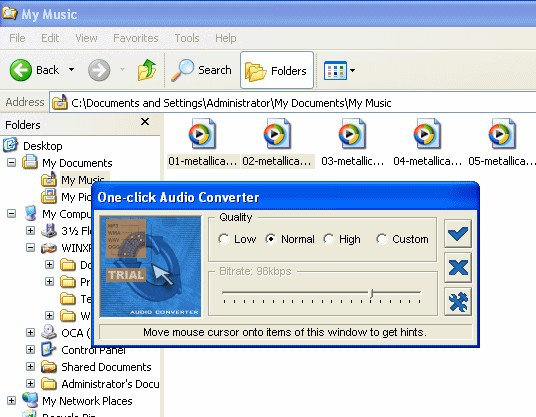This screenshot has height=417, width=536.
Task: Select the 01-metallica audio file
Action: click(x=202, y=143)
